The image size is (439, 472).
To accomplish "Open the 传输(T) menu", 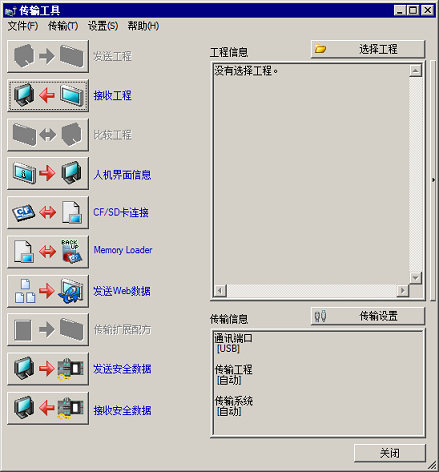I will (63, 26).
